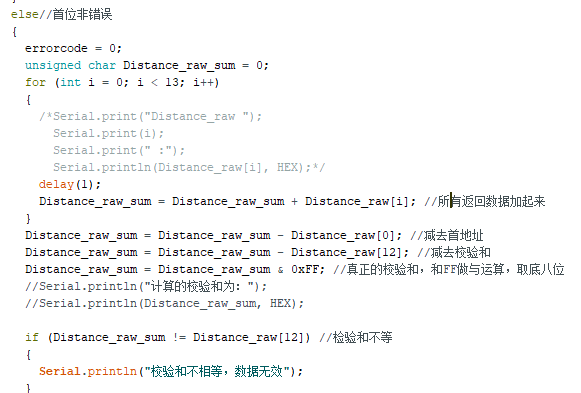This screenshot has width=581, height=393.
Task: Click the for loop keyword
Action: pyautogui.click(x=35, y=82)
